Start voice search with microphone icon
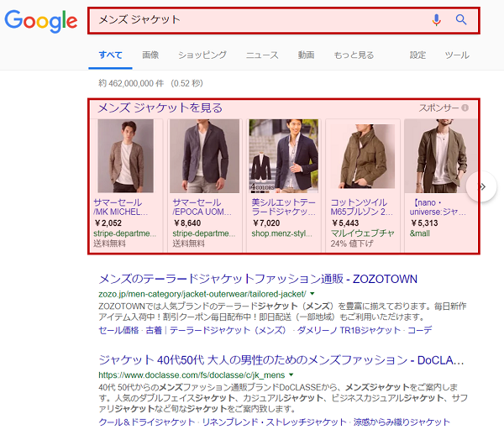This screenshot has width=504, height=435. pyautogui.click(x=436, y=20)
